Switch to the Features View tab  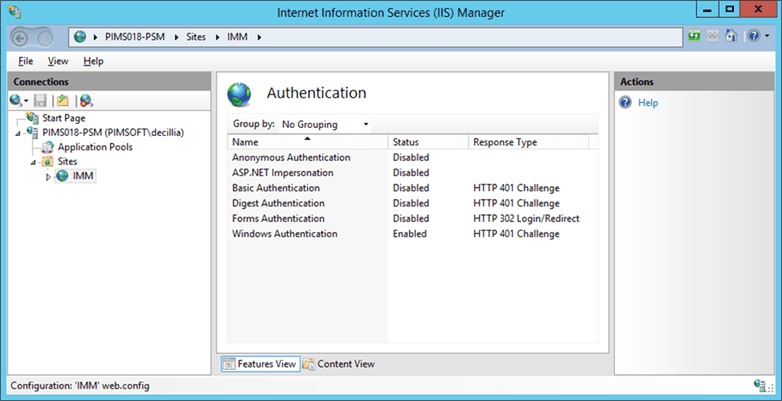click(260, 364)
